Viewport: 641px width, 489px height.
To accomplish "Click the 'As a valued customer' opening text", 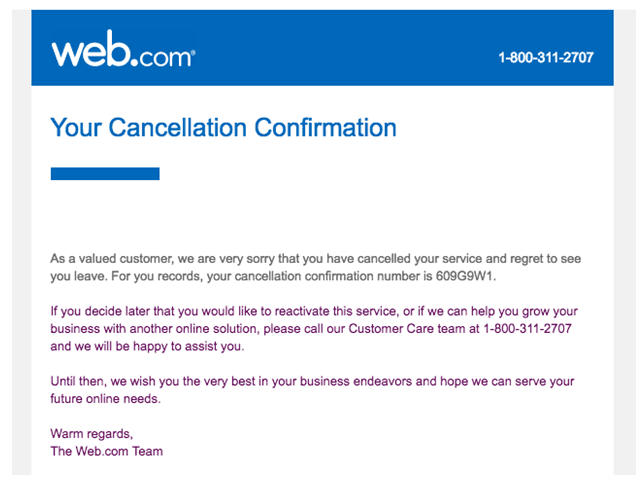I will coord(112,259).
